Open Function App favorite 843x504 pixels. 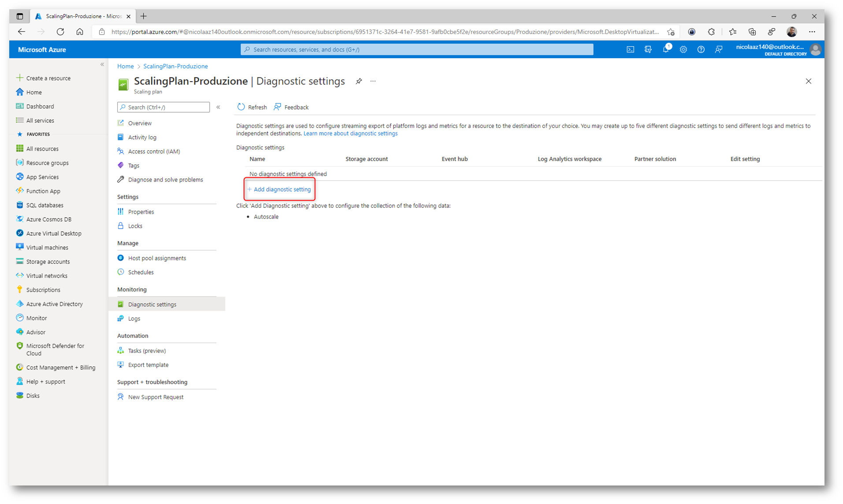tap(43, 191)
